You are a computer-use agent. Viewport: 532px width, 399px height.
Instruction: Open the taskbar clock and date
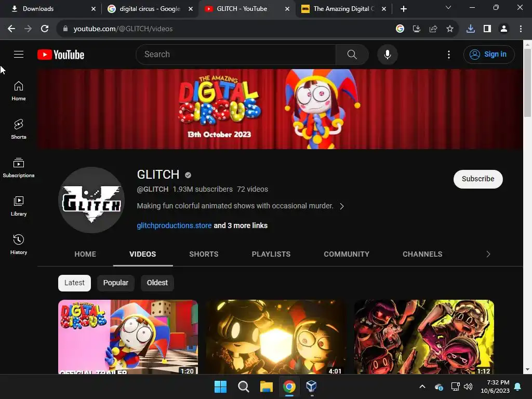[x=495, y=387]
